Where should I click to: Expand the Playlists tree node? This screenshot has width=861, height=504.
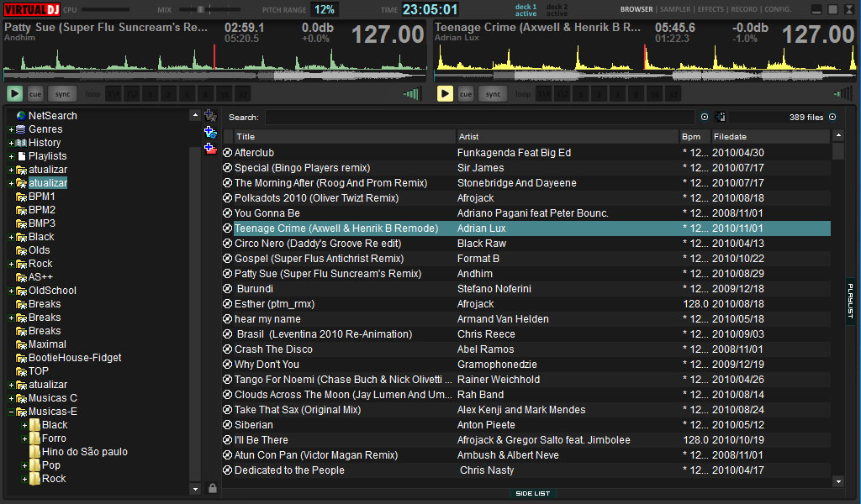tap(11, 156)
